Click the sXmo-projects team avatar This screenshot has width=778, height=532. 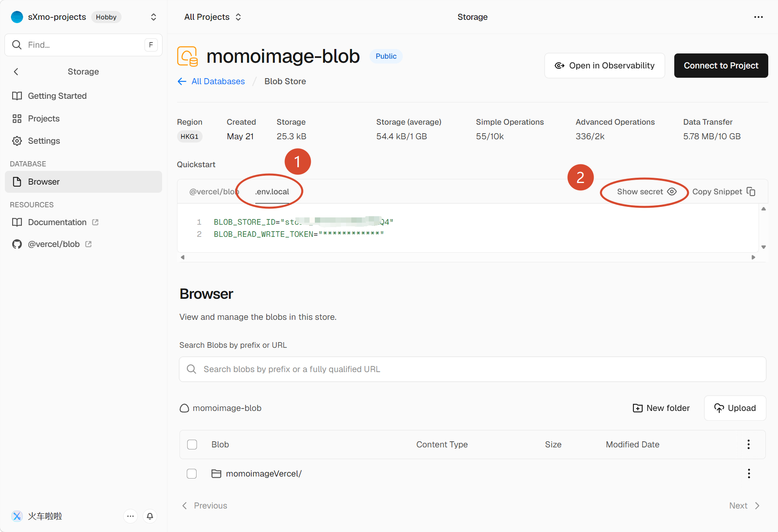pos(17,17)
